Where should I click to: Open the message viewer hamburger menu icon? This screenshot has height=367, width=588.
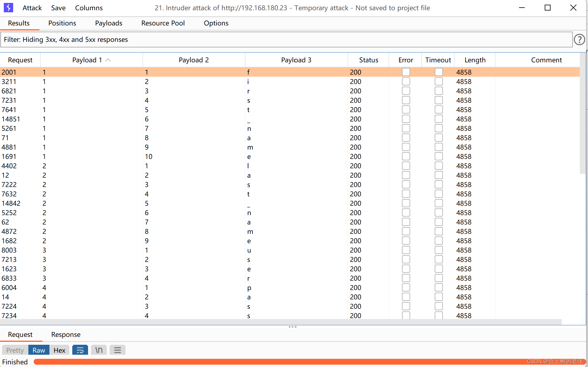pyautogui.click(x=118, y=350)
